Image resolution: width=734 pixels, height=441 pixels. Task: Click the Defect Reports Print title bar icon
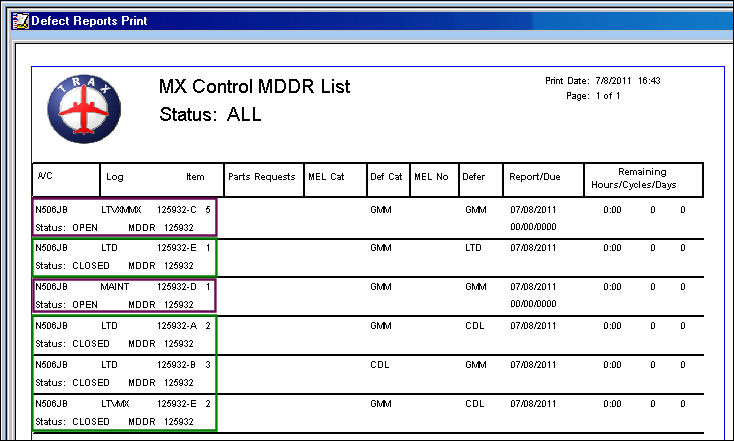click(20, 21)
